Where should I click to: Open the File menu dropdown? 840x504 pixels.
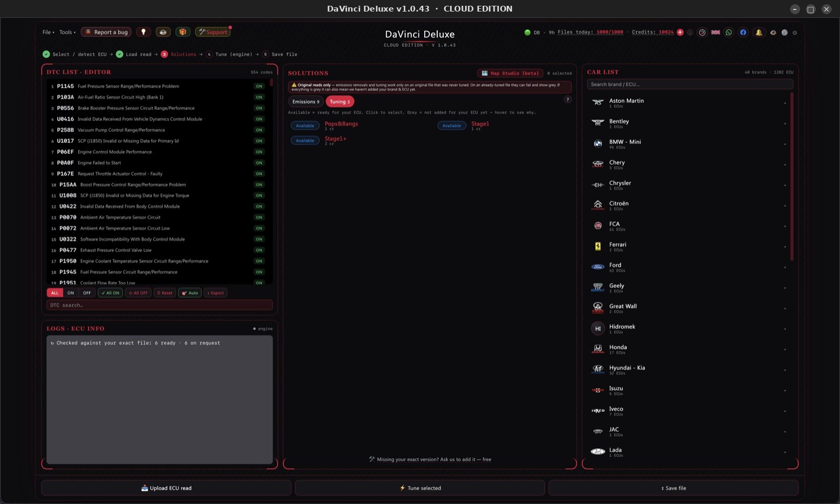[x=48, y=32]
